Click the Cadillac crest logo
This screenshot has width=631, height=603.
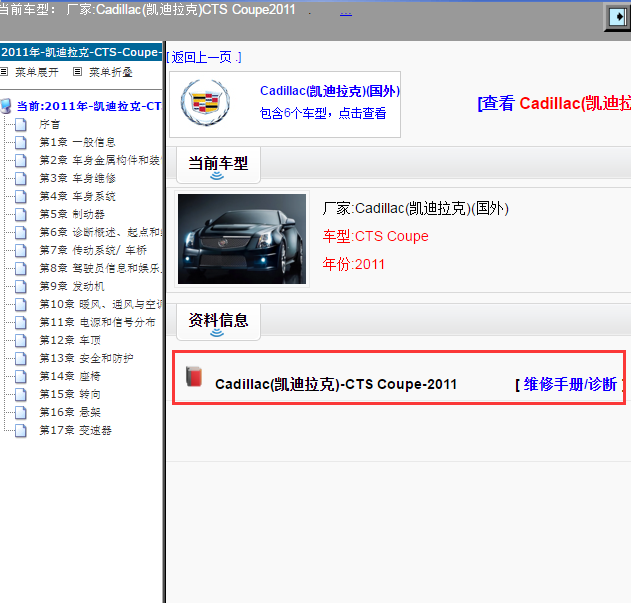click(x=205, y=103)
